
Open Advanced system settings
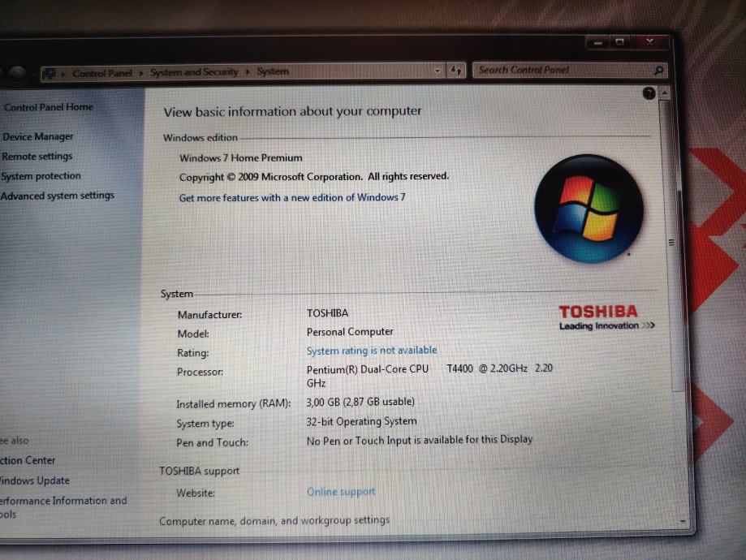coord(57,196)
